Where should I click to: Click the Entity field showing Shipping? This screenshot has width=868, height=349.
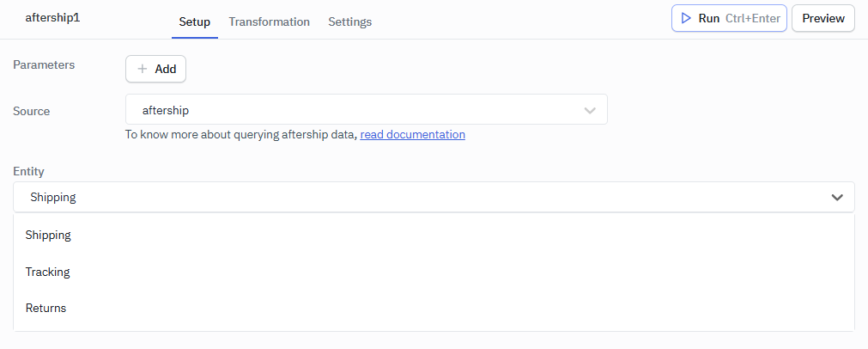(434, 197)
